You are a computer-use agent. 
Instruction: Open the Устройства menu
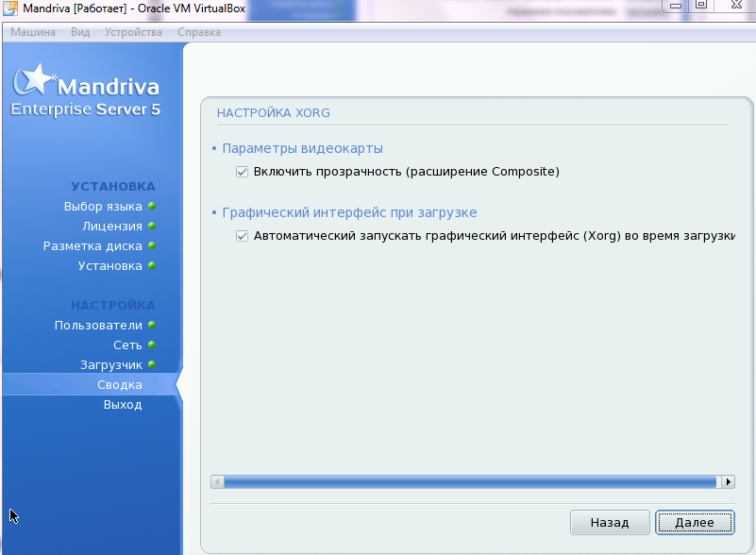(x=133, y=32)
